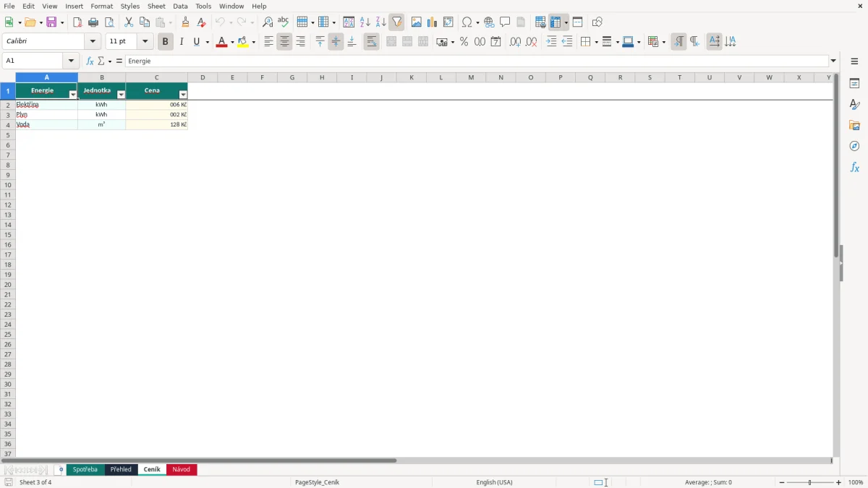
Task: Click the Format as Percent icon
Action: coord(464,42)
